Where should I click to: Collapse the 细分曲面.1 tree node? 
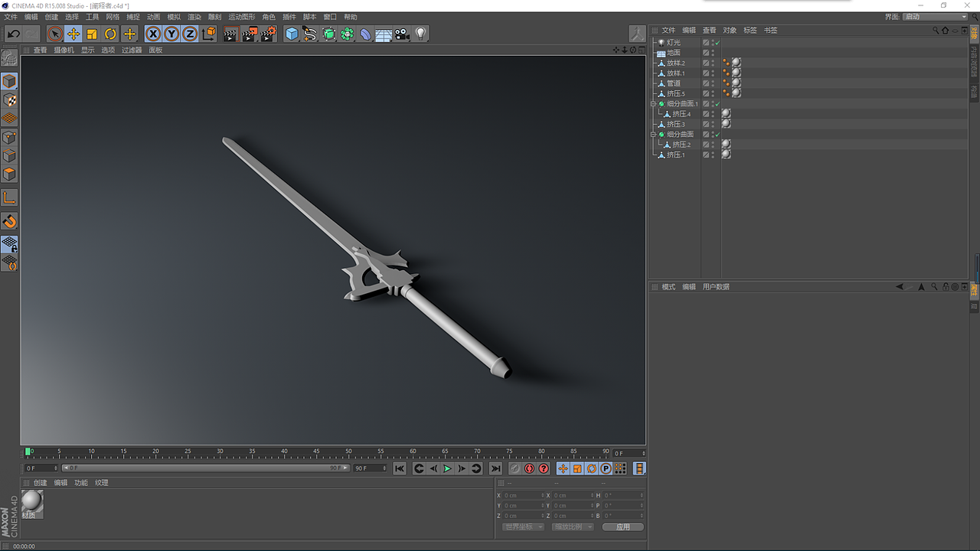[x=654, y=103]
